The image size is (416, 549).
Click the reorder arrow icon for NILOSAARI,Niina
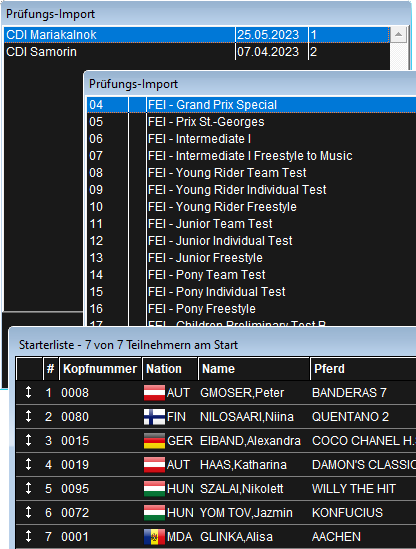(29, 416)
